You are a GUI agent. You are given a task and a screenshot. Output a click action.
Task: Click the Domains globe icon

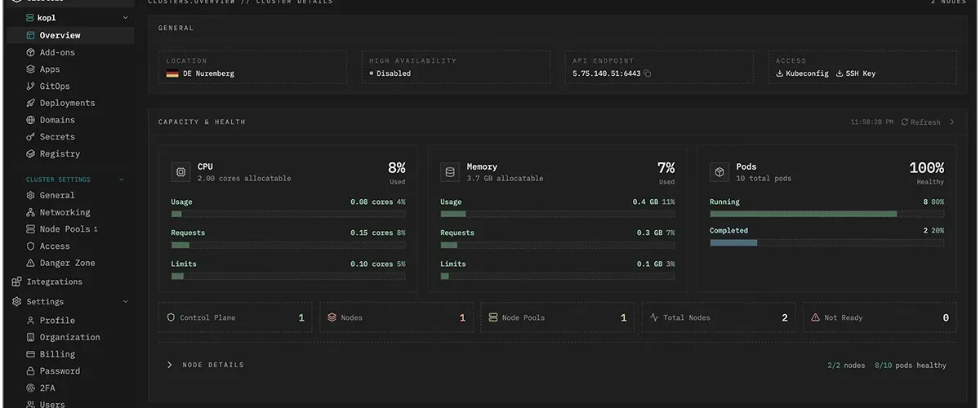click(x=31, y=120)
